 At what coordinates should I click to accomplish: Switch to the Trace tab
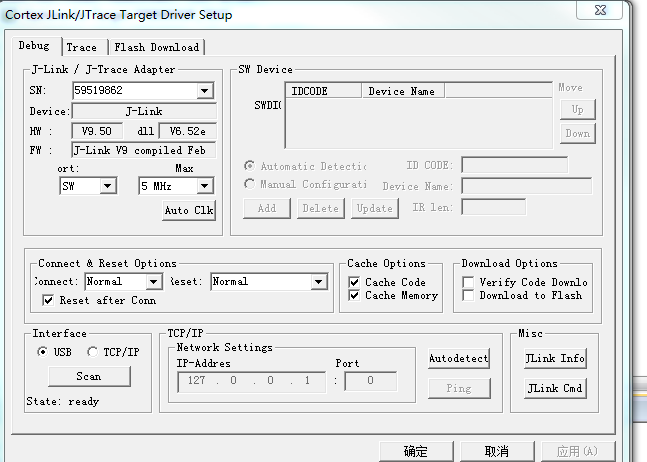click(82, 47)
